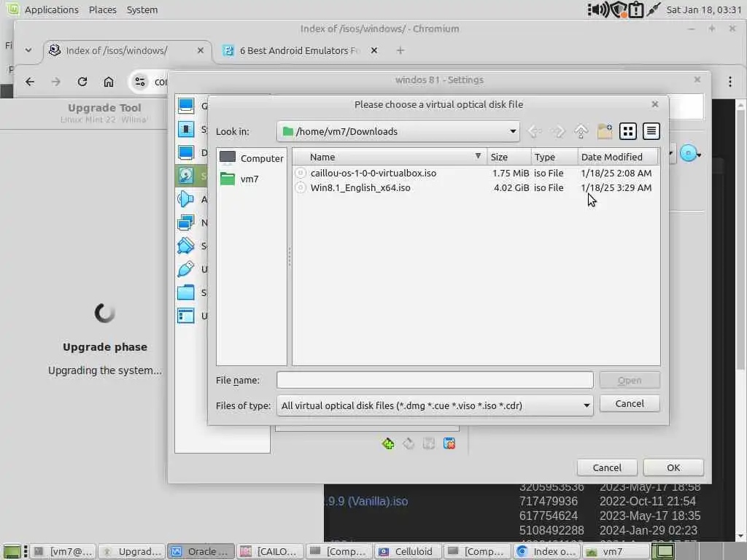Select vm7 folder in places sidebar

click(x=239, y=179)
